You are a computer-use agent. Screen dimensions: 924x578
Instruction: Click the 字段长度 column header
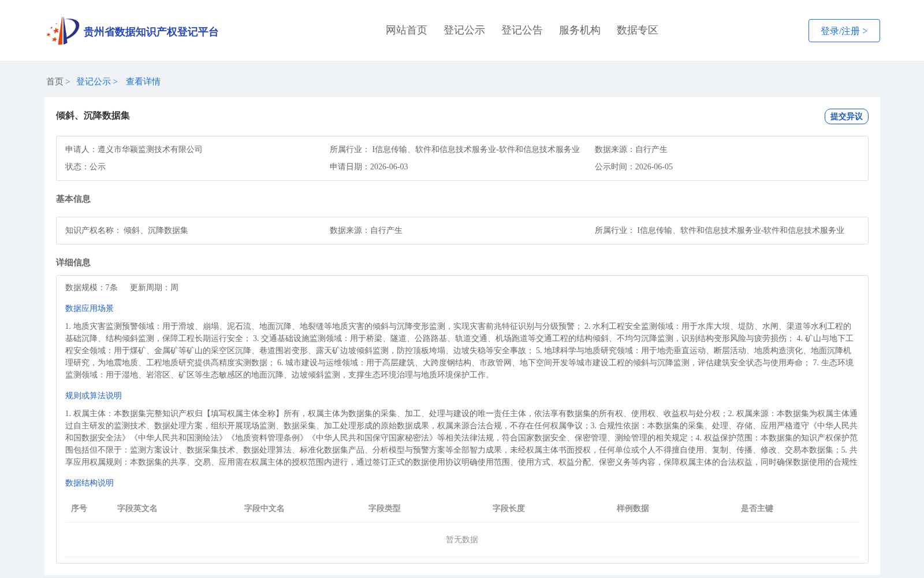tap(509, 508)
